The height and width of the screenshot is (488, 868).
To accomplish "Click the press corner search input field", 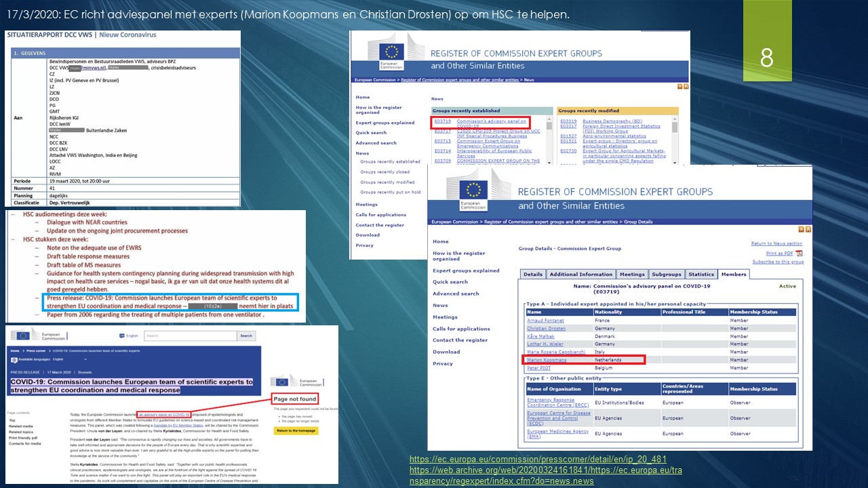I will (x=190, y=335).
